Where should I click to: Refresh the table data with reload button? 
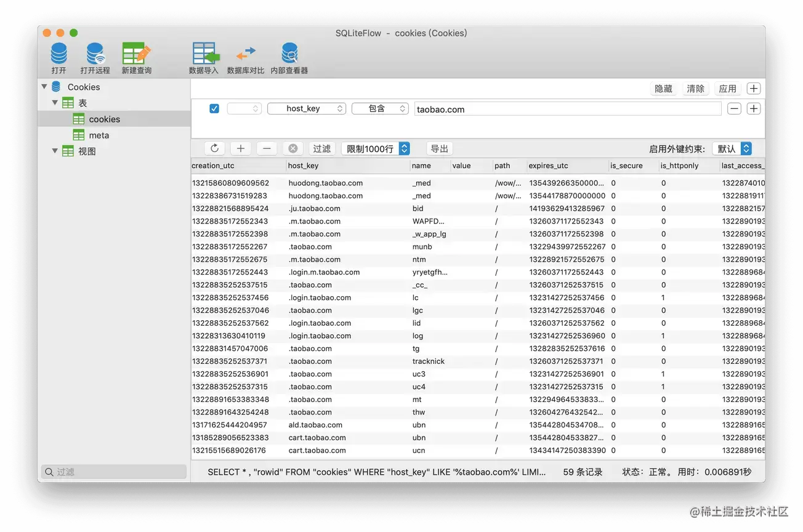pyautogui.click(x=214, y=148)
